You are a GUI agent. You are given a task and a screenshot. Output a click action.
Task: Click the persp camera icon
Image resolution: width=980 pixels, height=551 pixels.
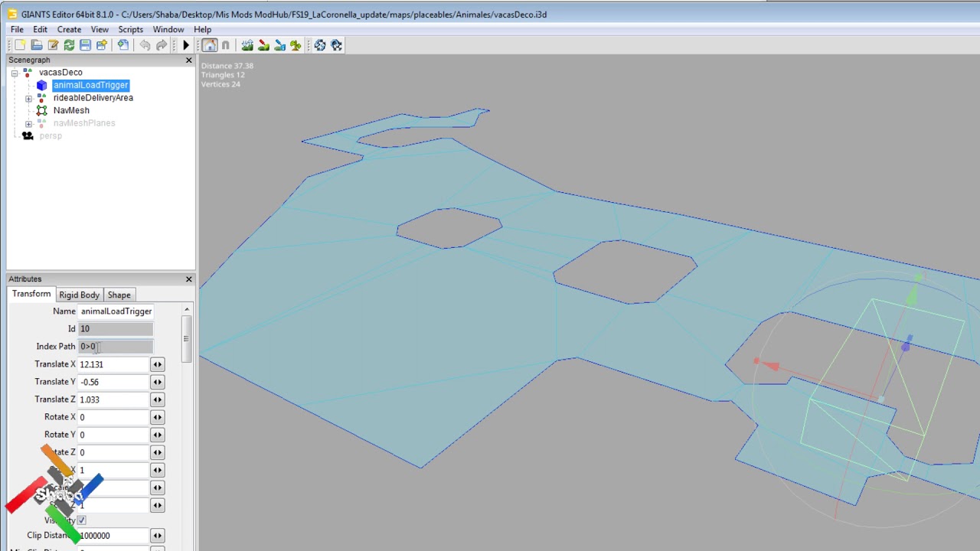(28, 135)
